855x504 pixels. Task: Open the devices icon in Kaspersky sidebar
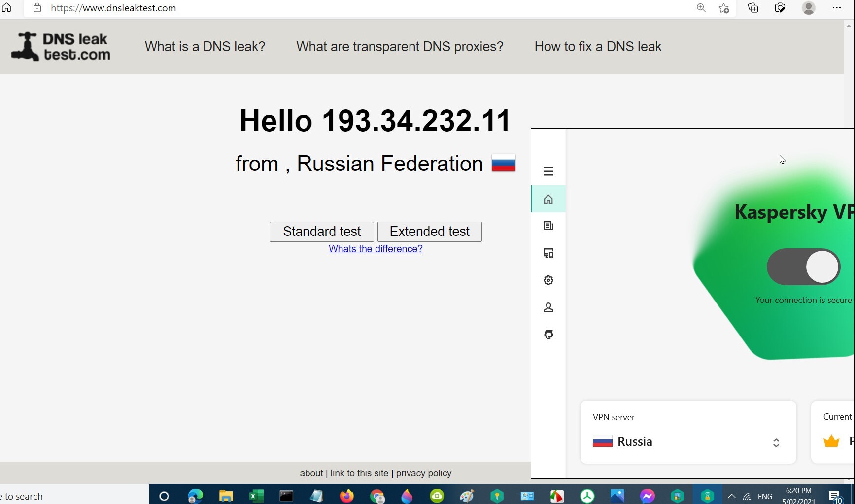(548, 253)
